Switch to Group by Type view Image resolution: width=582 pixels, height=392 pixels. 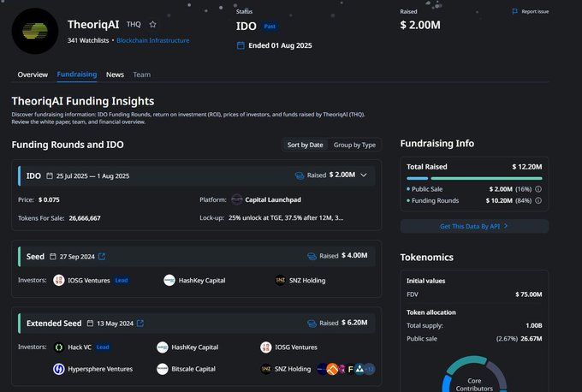point(354,145)
